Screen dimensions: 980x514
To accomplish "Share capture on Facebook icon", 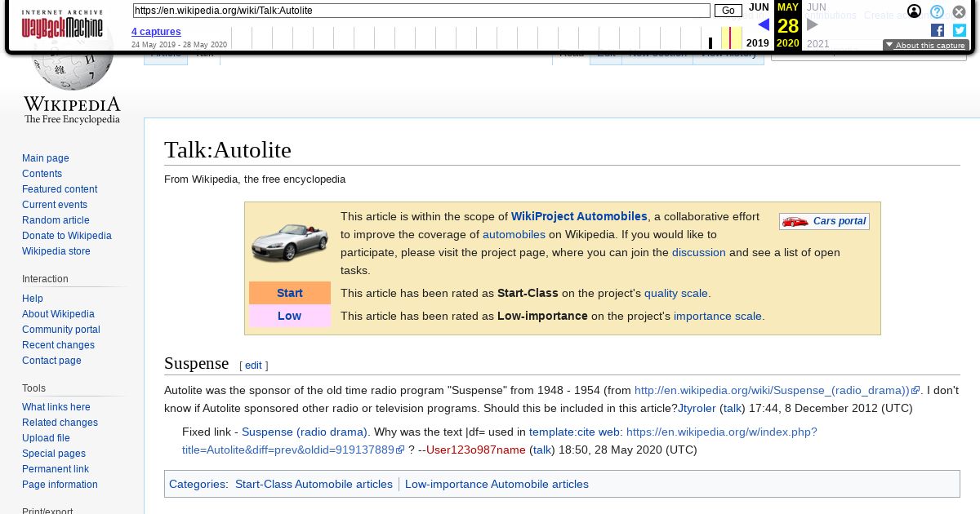I will tap(938, 30).
